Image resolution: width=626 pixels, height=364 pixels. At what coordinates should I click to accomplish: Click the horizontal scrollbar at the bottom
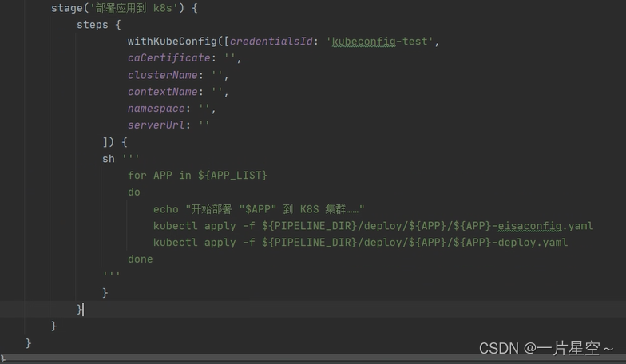(x=313, y=359)
